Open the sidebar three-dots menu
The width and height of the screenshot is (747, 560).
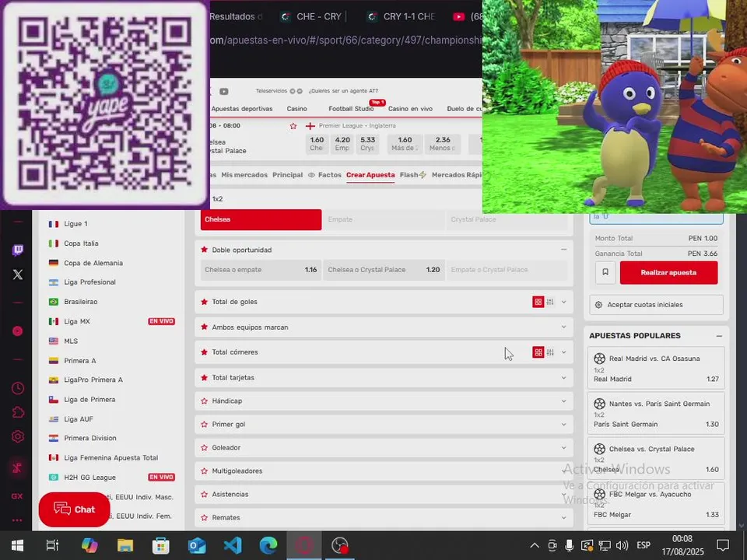tap(17, 520)
